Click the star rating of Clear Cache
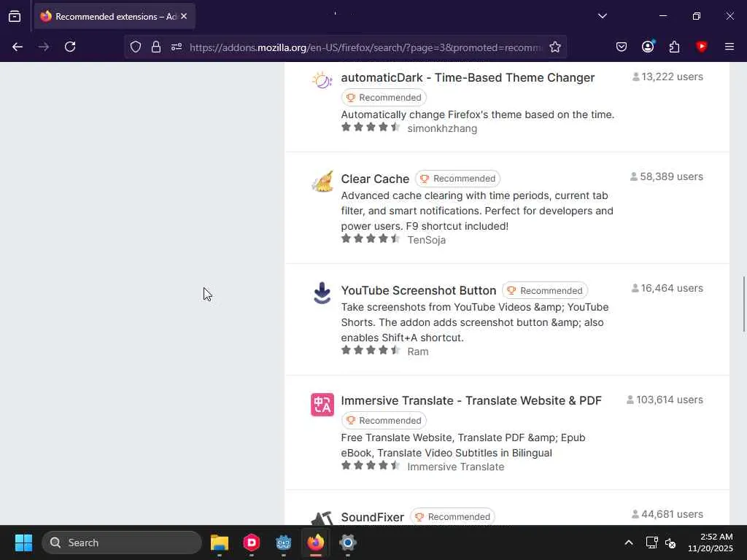The width and height of the screenshot is (747, 560). pyautogui.click(x=371, y=238)
